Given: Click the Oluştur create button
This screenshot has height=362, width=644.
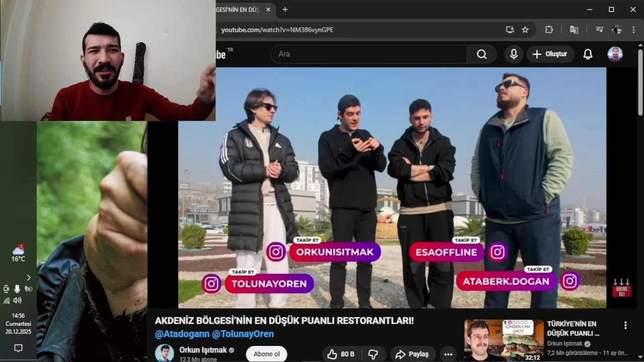Looking at the screenshot, I should click(550, 54).
